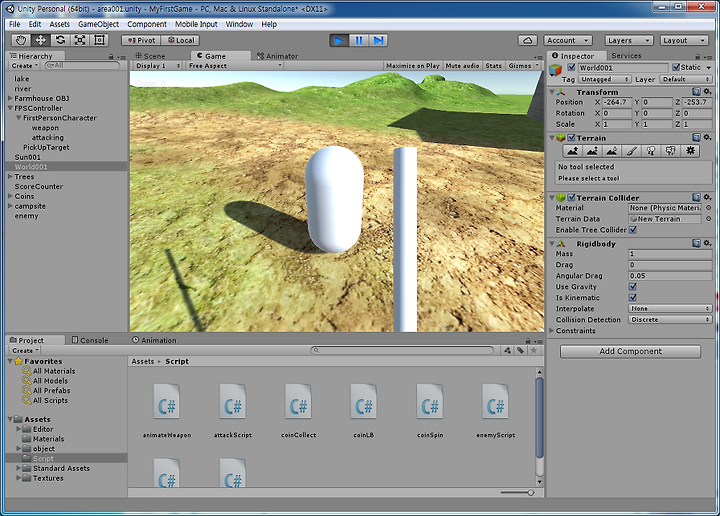Viewport: 720px width, 516px height.
Task: Switch to the Console tab
Action: pyautogui.click(x=90, y=340)
